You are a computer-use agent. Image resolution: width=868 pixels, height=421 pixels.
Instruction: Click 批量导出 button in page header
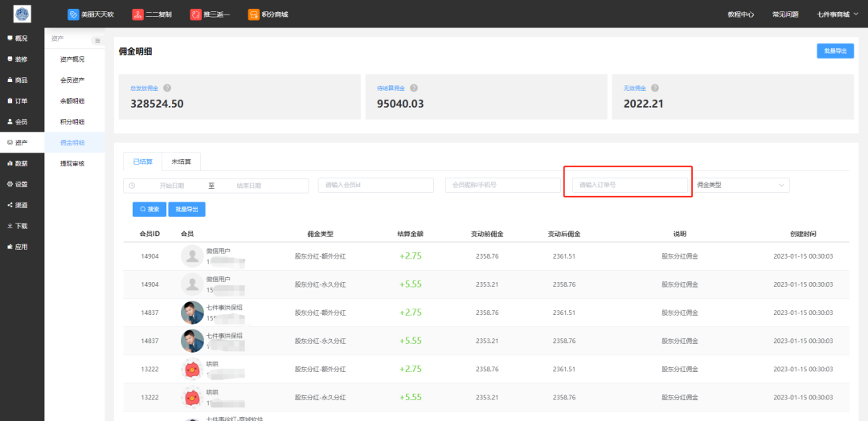coord(835,51)
